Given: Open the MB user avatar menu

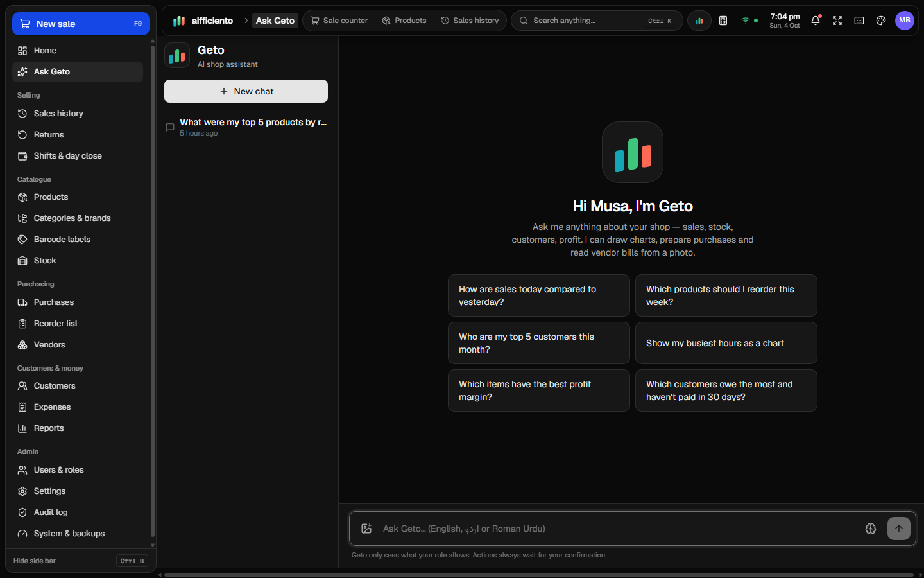Looking at the screenshot, I should (x=905, y=21).
